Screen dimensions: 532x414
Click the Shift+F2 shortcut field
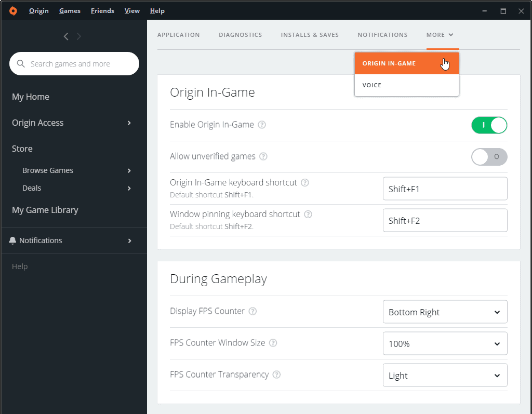[445, 221]
